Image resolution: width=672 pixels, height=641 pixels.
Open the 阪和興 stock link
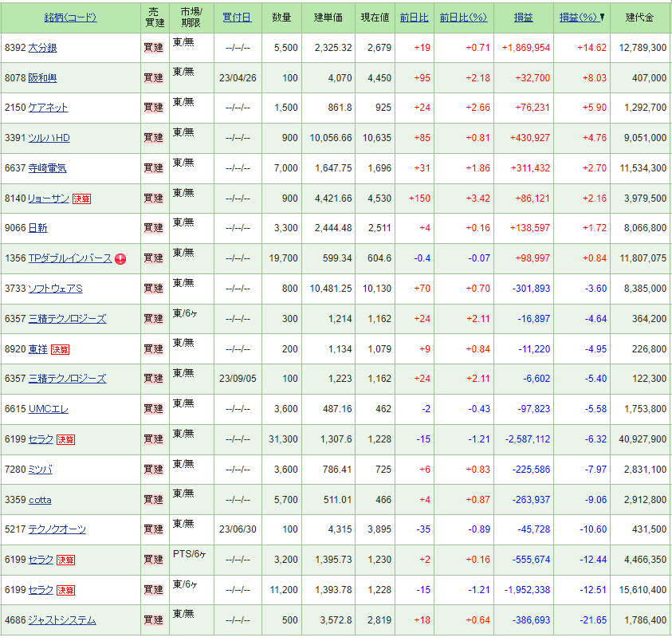pyautogui.click(x=42, y=78)
